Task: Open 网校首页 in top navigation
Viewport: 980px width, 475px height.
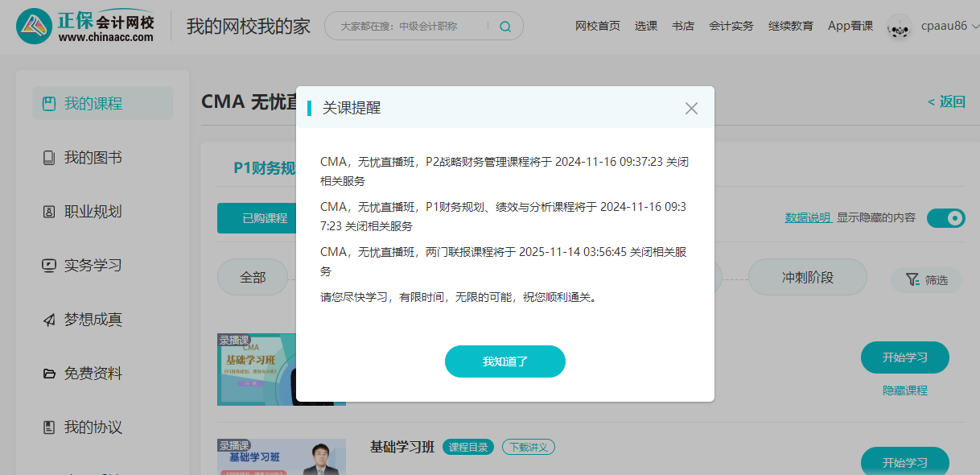Action: [x=598, y=26]
